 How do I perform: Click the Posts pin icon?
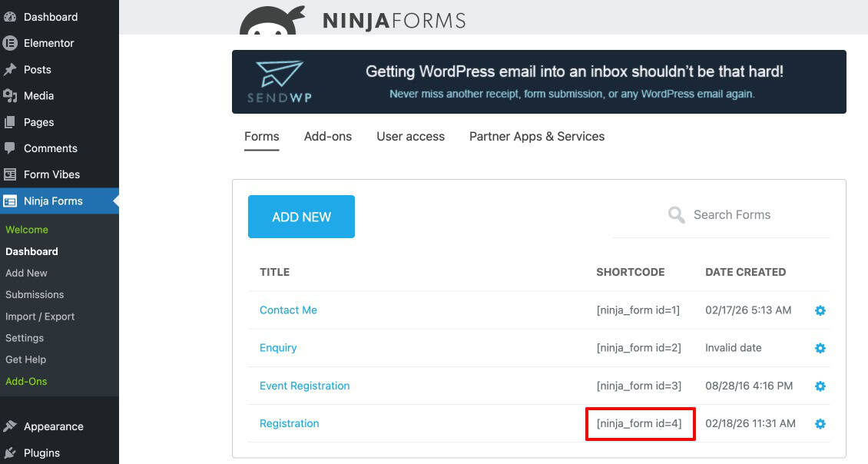9,69
